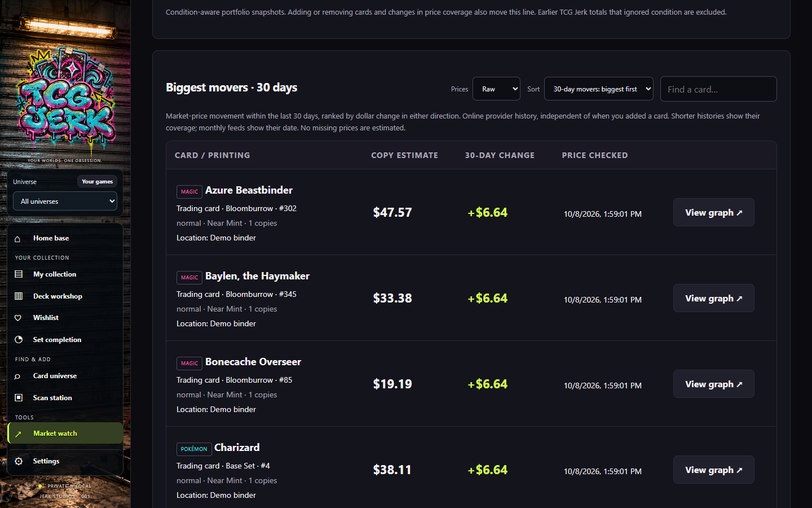View graph for Azure Beastbinder
This screenshot has height=508, width=812.
pos(714,212)
